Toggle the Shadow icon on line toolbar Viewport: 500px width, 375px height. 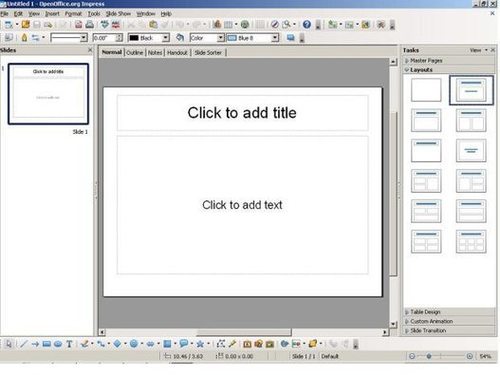pyautogui.click(x=290, y=38)
